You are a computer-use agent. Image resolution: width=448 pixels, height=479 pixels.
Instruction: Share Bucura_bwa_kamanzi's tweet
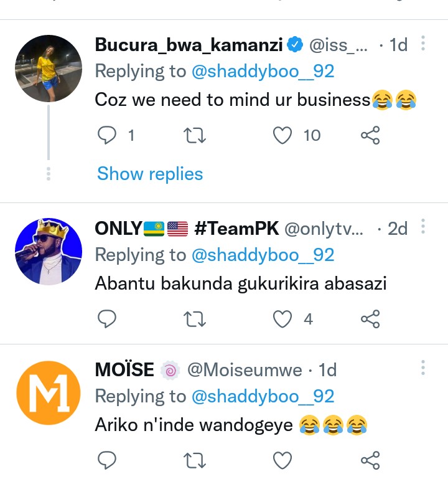point(370,135)
